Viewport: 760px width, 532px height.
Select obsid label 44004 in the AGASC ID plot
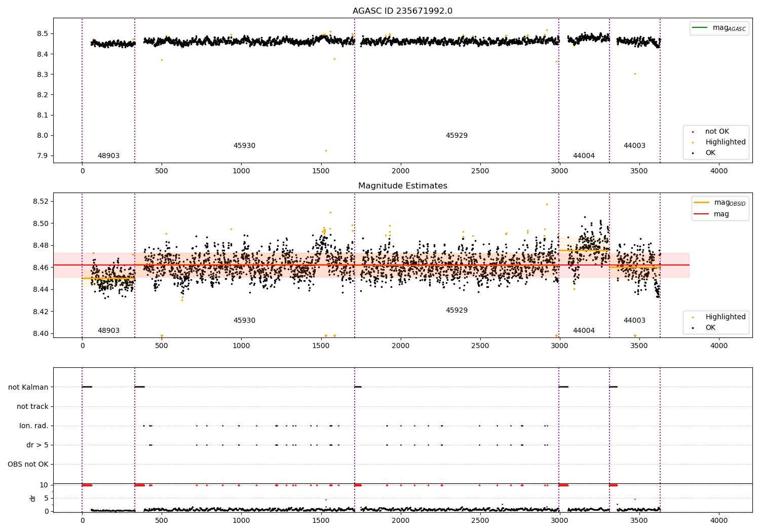pyautogui.click(x=584, y=156)
